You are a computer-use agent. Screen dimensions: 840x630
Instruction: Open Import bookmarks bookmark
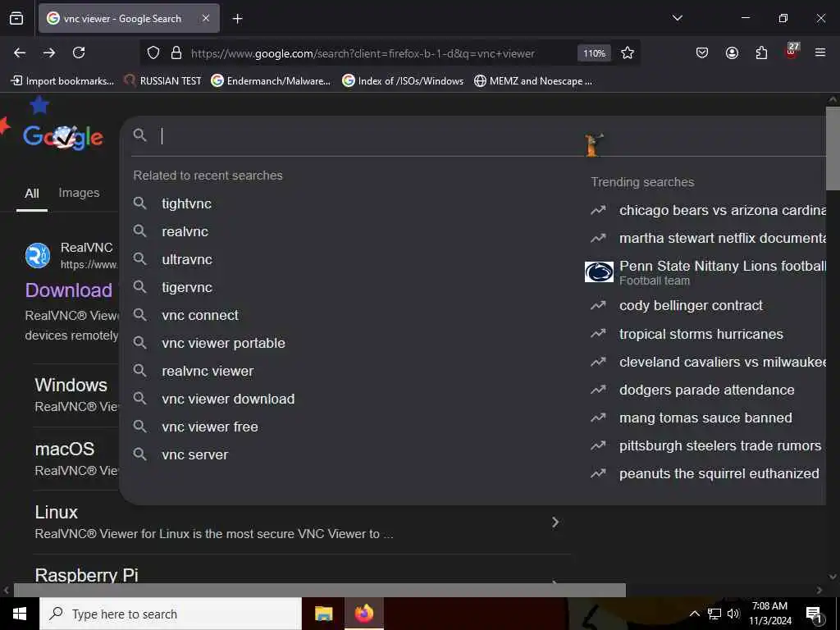pos(62,81)
